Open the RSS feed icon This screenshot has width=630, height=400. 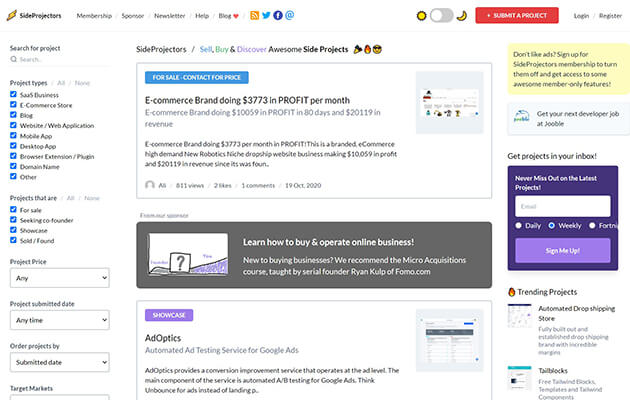tap(254, 15)
